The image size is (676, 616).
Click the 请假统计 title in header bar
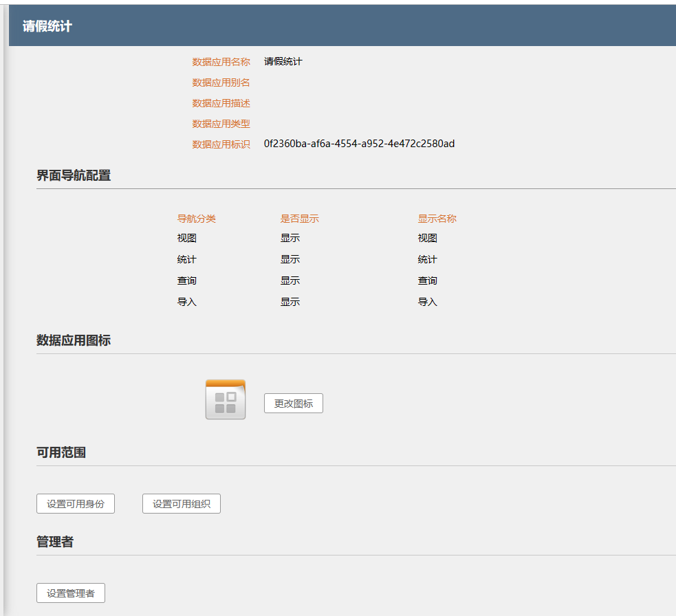(x=47, y=26)
